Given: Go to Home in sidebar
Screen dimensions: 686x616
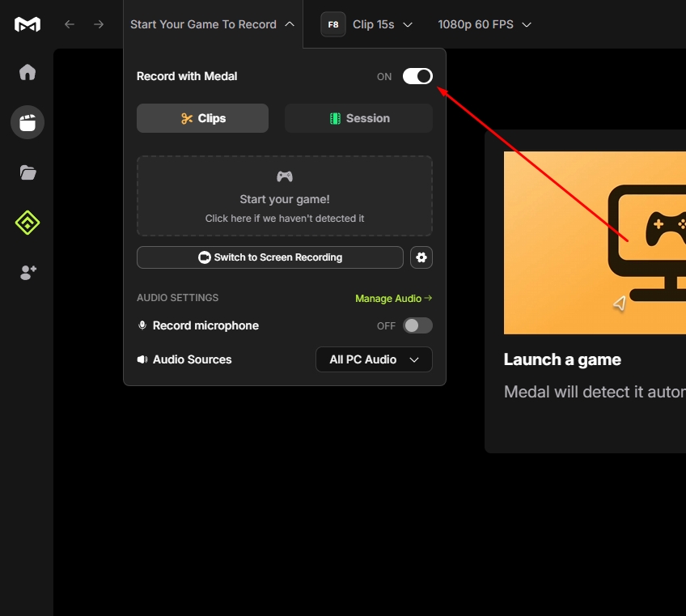Looking at the screenshot, I should pyautogui.click(x=28, y=72).
